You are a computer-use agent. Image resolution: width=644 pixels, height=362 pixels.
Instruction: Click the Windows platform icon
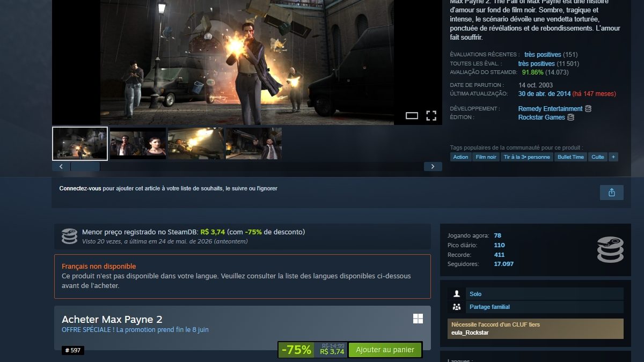[418, 319]
